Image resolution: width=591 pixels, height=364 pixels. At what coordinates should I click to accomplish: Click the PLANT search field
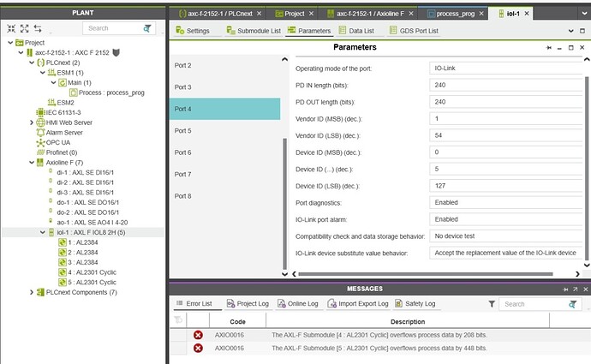[x=113, y=28]
